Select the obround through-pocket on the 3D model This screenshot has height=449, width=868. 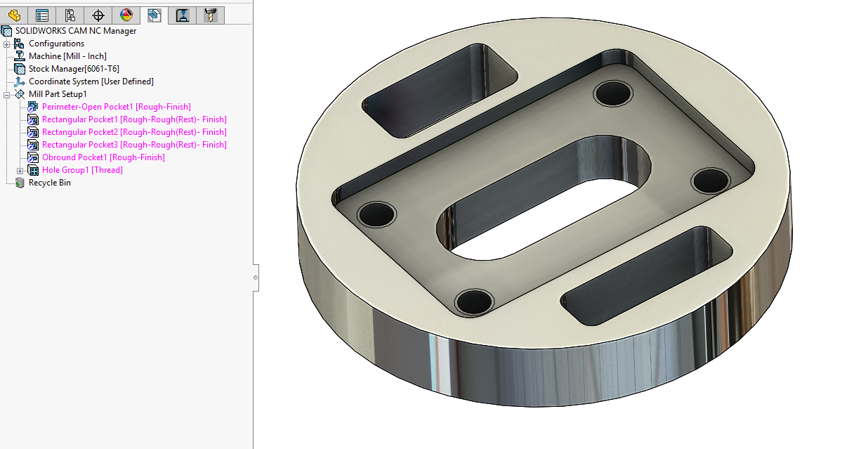coord(544,199)
